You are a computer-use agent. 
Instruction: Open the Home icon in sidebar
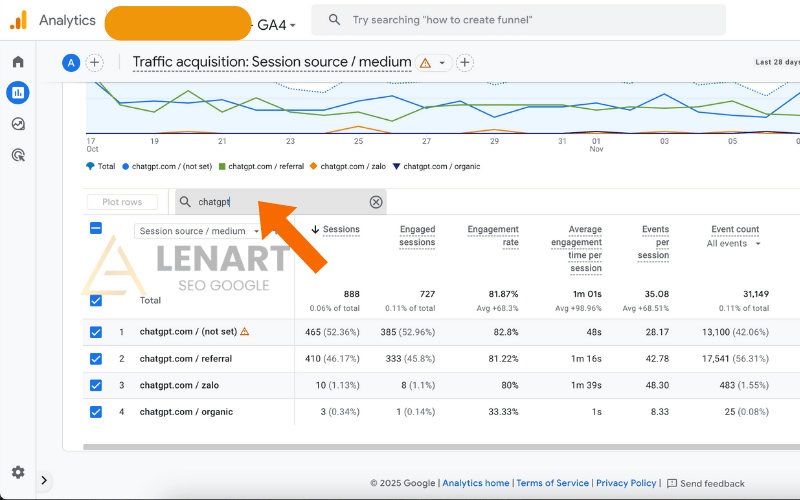17,62
